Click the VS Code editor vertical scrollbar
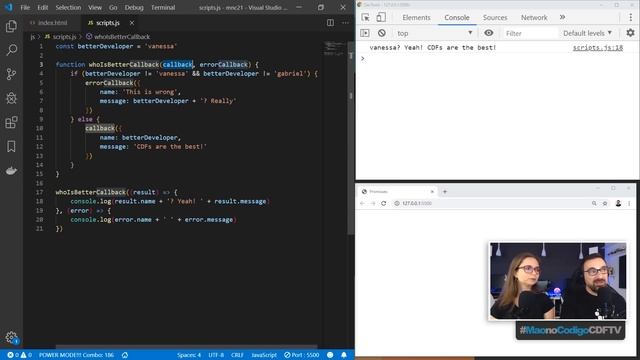Image resolution: width=640 pixels, height=360 pixels. pyautogui.click(x=351, y=138)
